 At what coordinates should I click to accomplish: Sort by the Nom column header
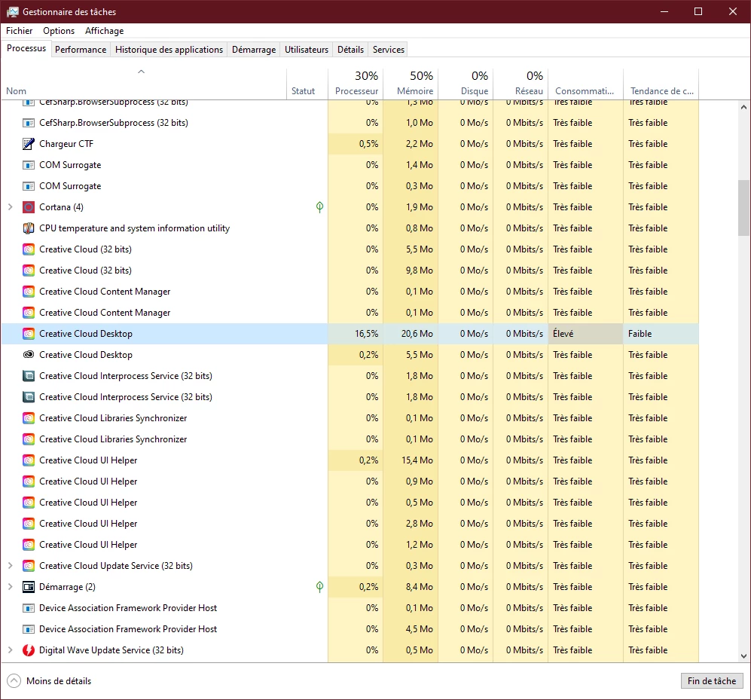point(144,84)
